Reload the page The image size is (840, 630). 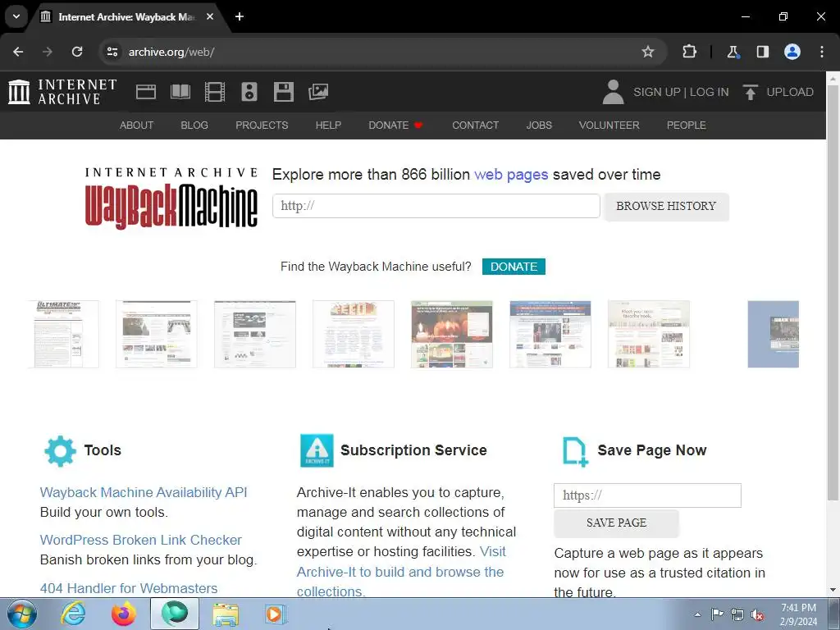coord(77,52)
